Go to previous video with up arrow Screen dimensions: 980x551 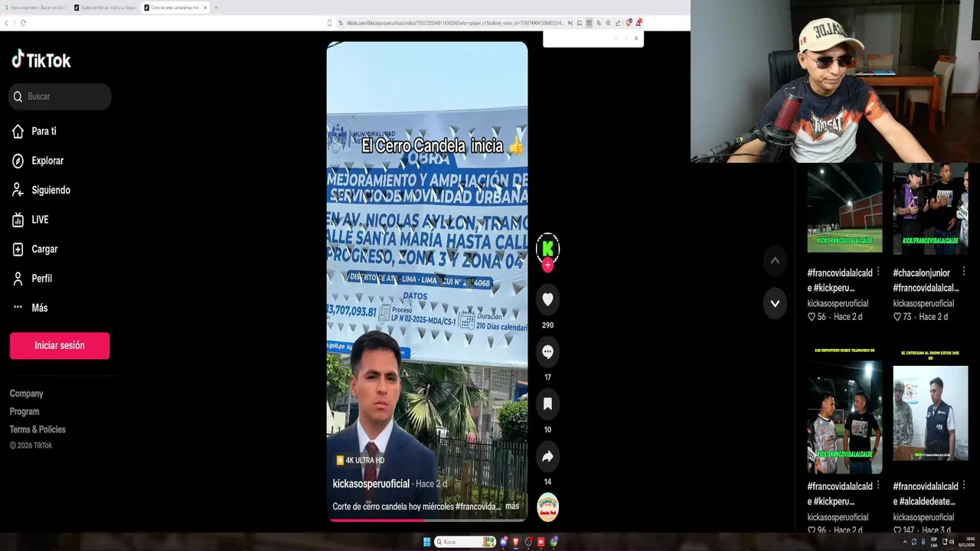775,261
